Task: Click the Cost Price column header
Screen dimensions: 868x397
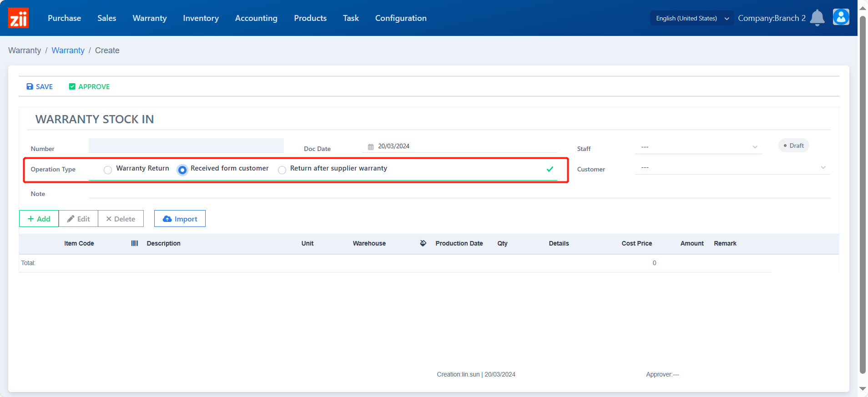Action: [x=637, y=243]
